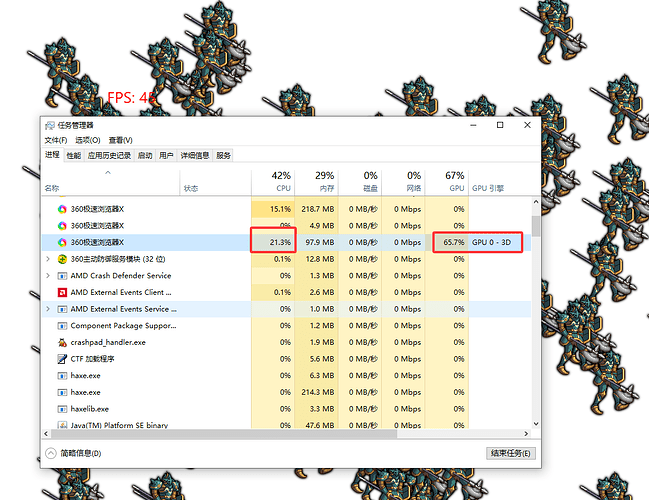Sort by the 29% 内存 column header
This screenshot has height=500, width=649.
316,182
